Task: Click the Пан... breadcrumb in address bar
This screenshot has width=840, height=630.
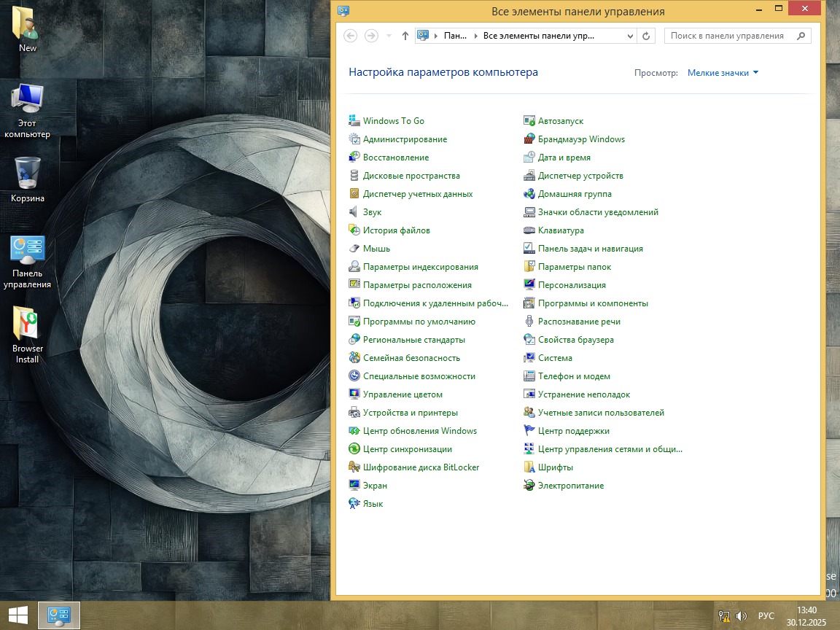Action: pos(454,36)
